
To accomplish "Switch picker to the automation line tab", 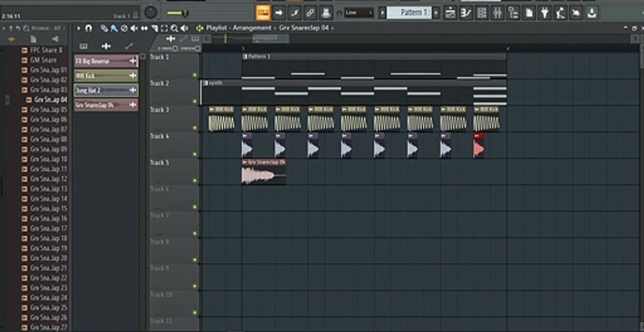I will point(129,46).
